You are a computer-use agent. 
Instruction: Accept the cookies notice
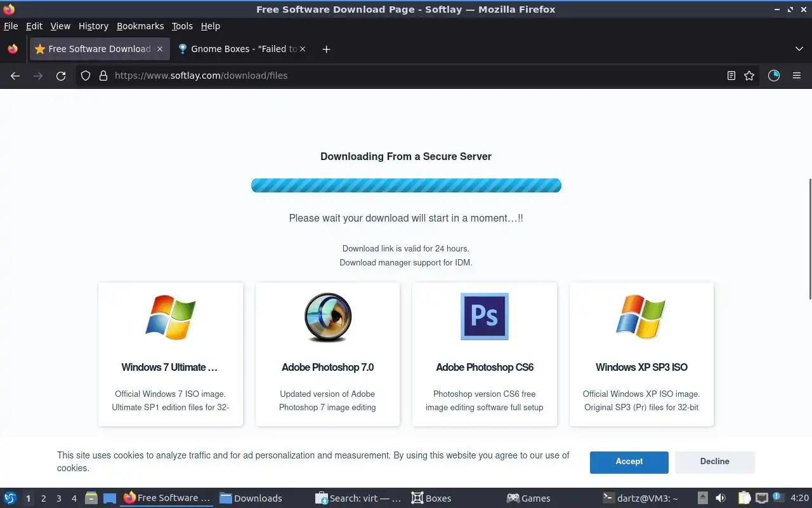(x=629, y=462)
